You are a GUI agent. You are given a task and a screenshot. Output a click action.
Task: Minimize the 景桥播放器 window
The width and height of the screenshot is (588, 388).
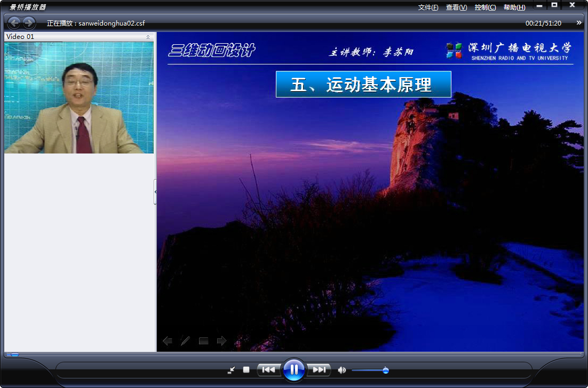pos(539,6)
